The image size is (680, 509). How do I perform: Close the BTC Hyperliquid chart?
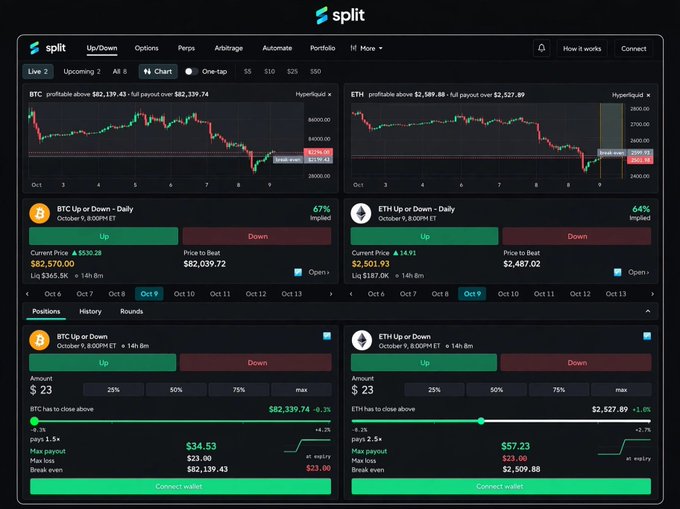[330, 95]
